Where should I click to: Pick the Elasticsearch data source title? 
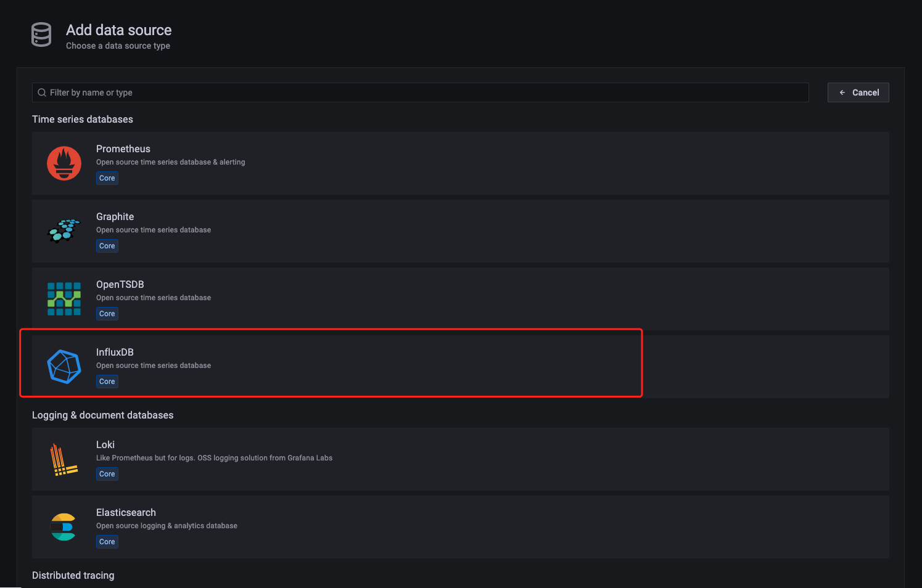coord(126,512)
